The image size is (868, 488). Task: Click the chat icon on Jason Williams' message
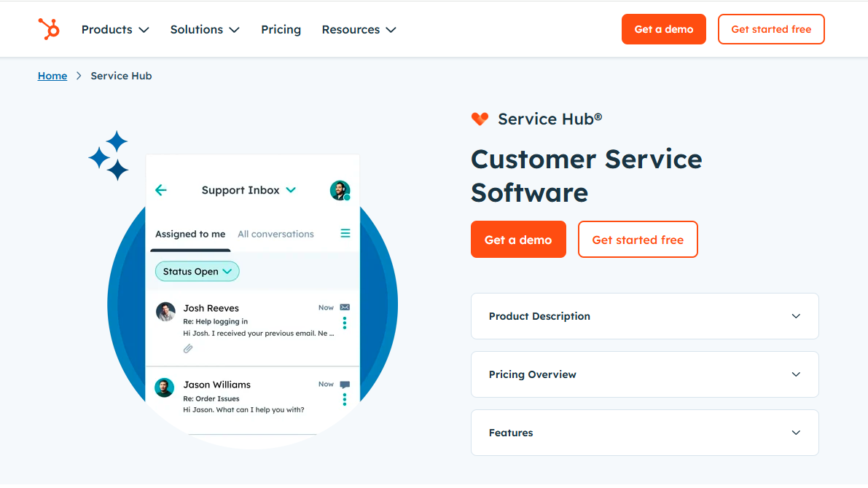click(345, 385)
